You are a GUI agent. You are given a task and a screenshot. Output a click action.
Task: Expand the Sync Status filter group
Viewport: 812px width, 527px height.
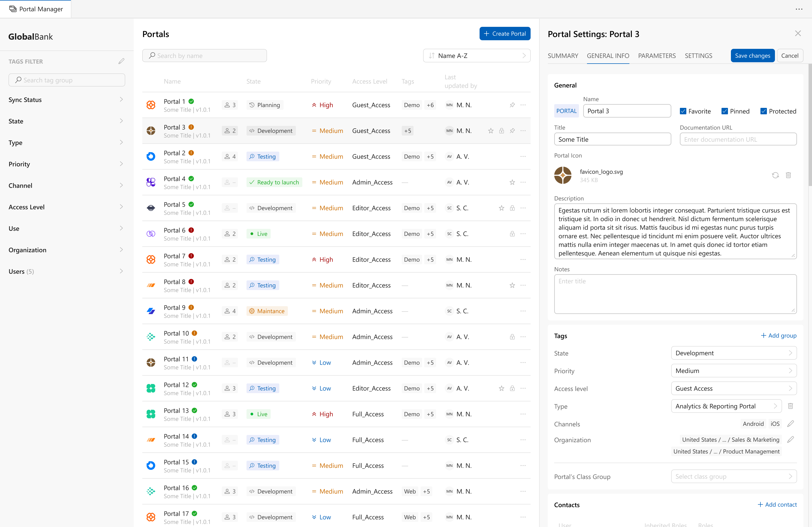[67, 100]
